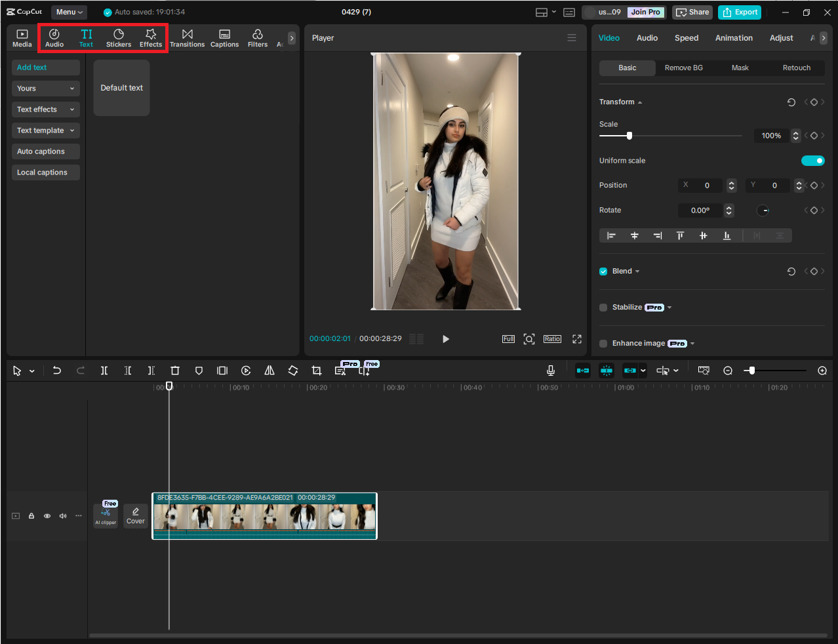This screenshot has width=838, height=644.
Task: Zoom in the timeline with plus icon
Action: click(x=822, y=371)
